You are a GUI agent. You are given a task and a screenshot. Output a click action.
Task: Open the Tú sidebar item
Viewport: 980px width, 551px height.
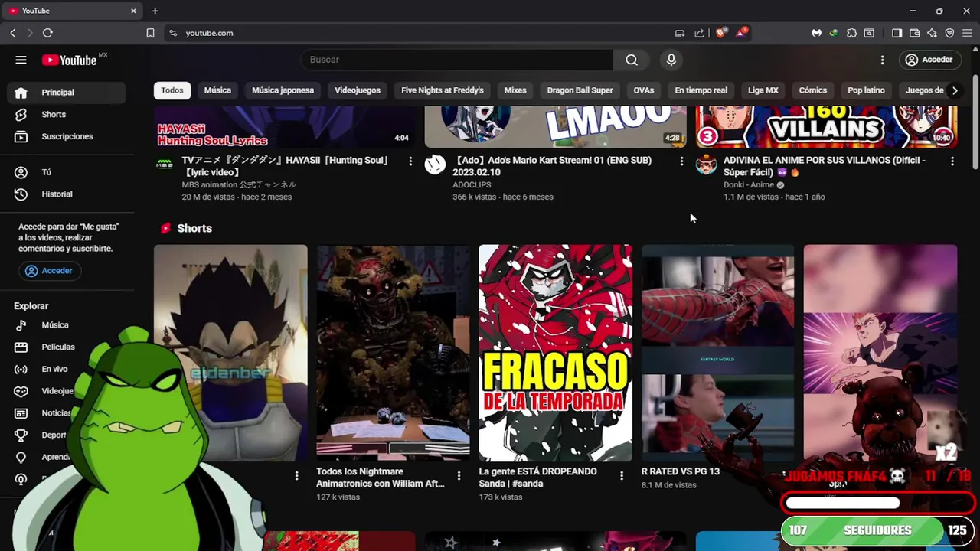(67, 172)
